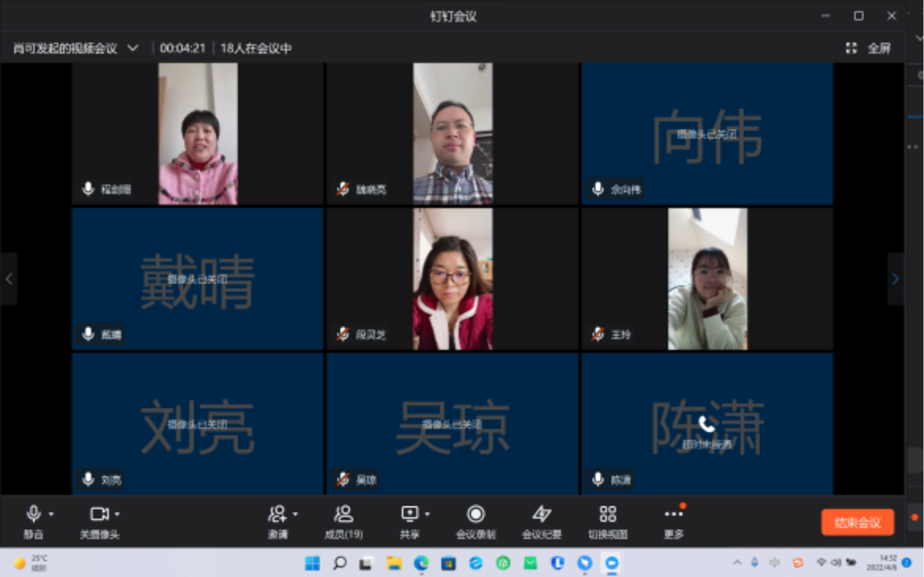Expand invite options arrow beside 邀请

coord(295,514)
